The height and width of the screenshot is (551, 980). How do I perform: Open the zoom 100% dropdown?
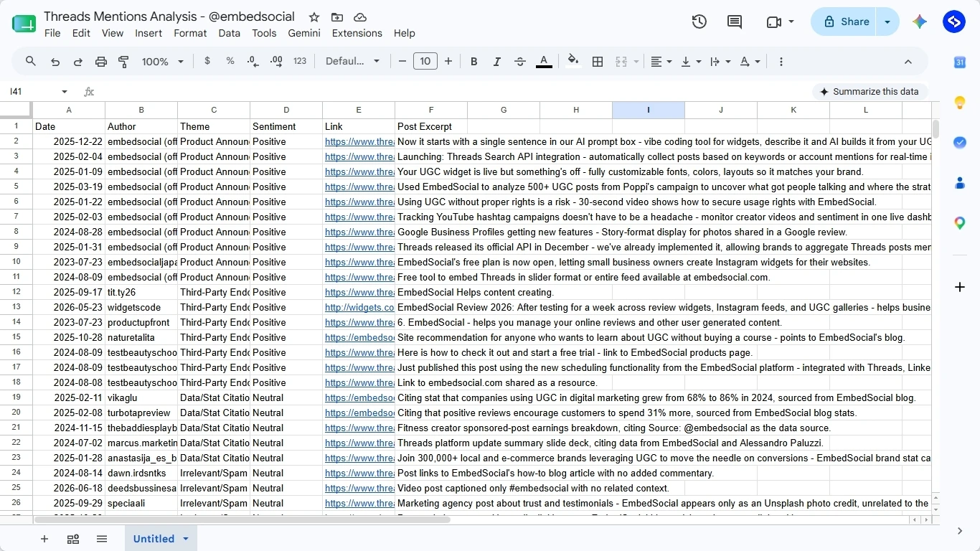coord(163,62)
